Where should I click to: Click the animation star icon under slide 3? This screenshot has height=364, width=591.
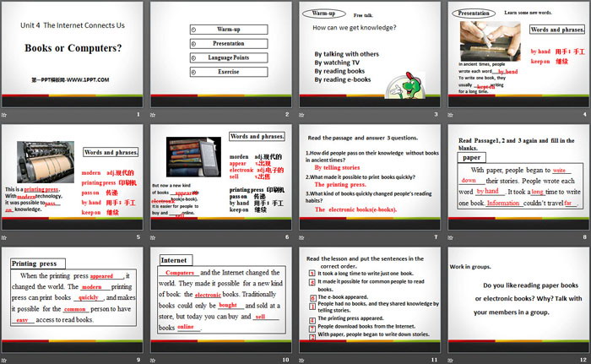click(x=301, y=115)
